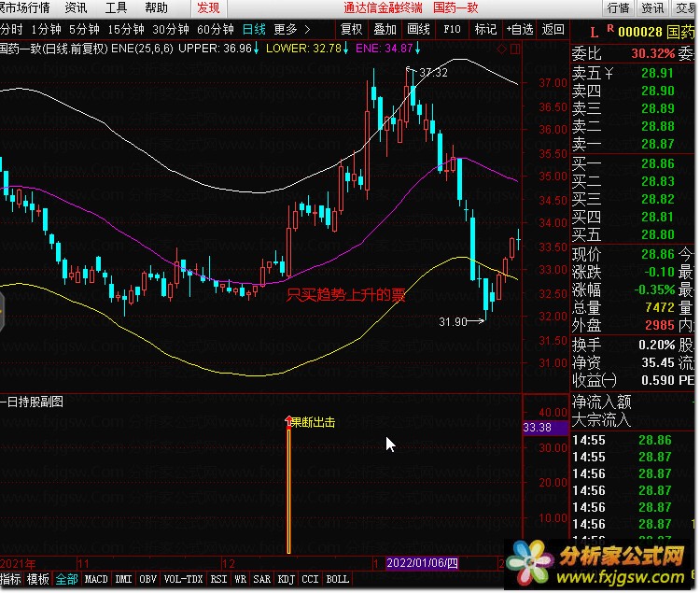Viewport: 700px width, 593px height.
Task: Click the 标记 mark button
Action: pyautogui.click(x=485, y=30)
